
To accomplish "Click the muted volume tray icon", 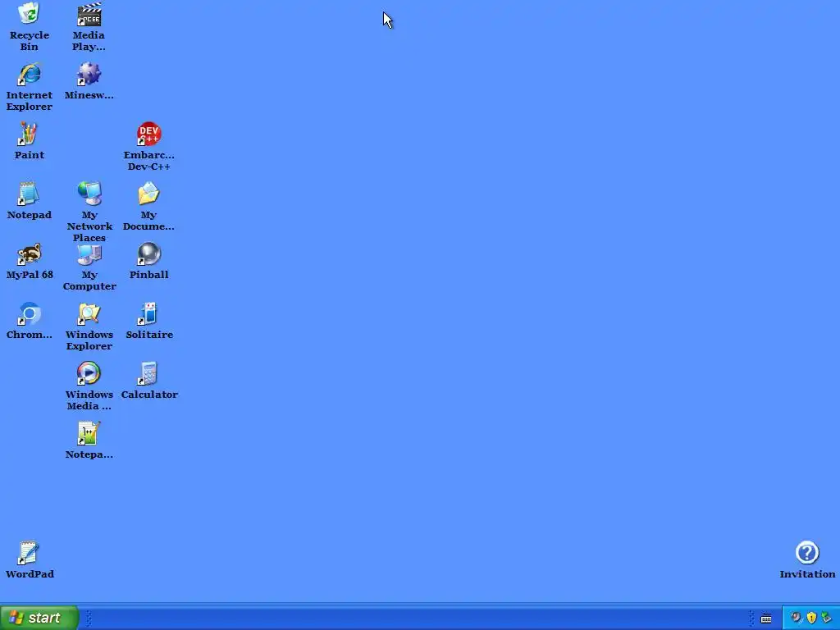I will 796,619.
